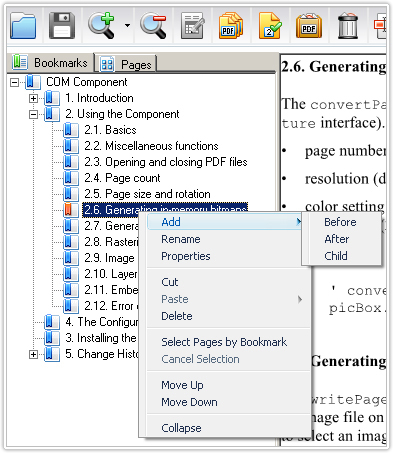This screenshot has width=393, height=453.
Task: Click the book icon beside COM Component
Action: (33, 82)
